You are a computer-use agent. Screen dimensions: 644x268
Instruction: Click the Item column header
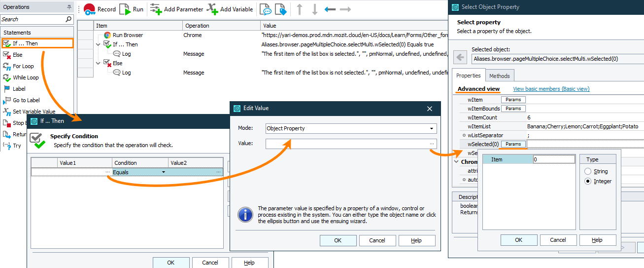pos(138,26)
